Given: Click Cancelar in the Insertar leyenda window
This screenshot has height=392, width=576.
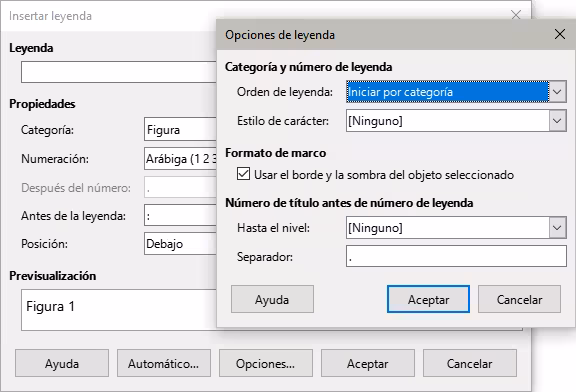Looking at the screenshot, I should point(469,363).
